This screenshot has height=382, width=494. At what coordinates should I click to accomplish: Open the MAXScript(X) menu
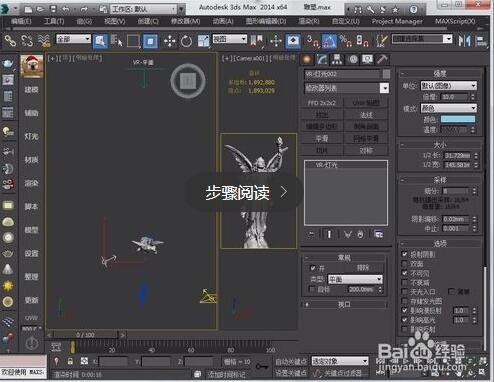(x=455, y=22)
